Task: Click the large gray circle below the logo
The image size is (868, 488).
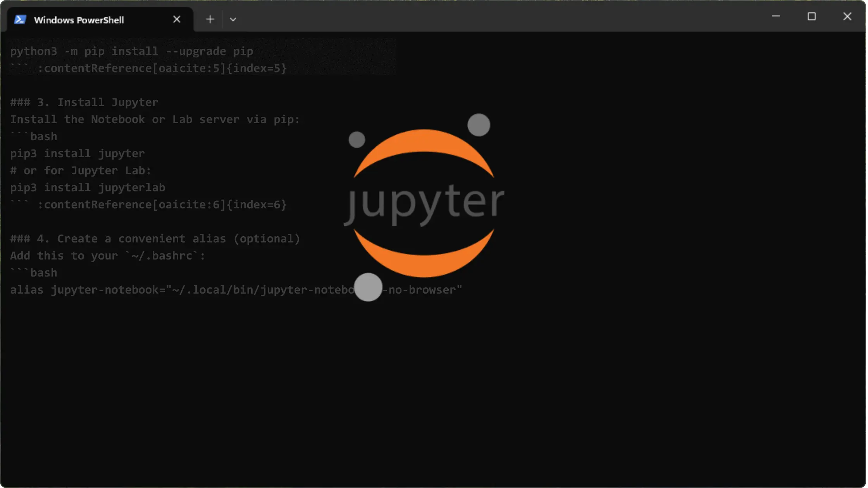Action: coord(368,287)
